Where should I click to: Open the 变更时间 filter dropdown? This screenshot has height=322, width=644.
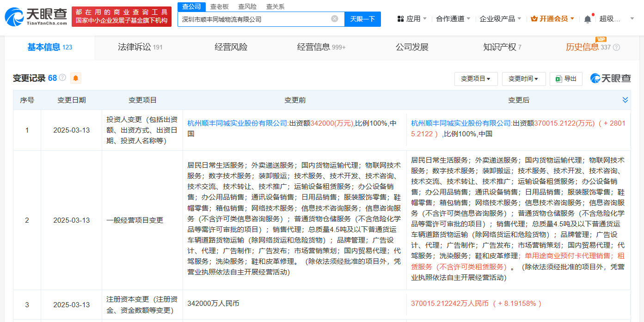523,78
